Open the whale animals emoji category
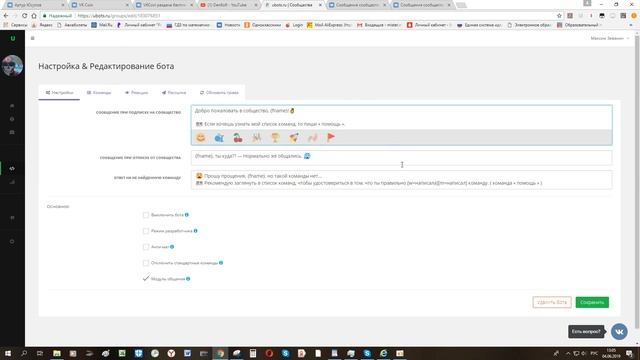This screenshot has width=640, height=360. pos(219,138)
